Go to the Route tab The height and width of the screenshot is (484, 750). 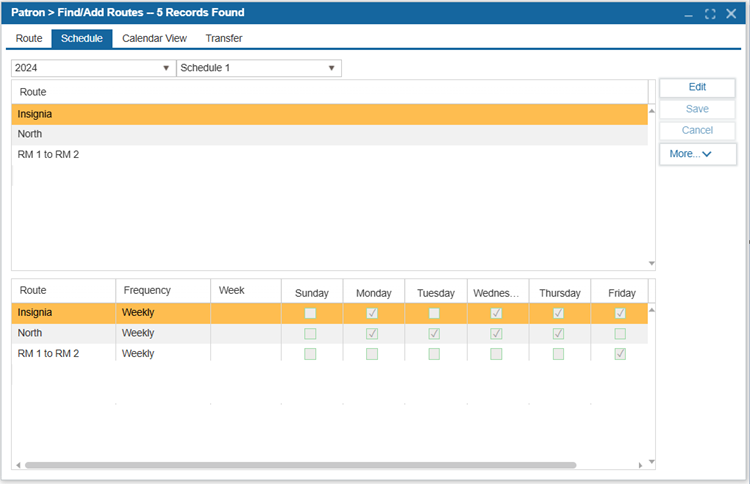(x=29, y=38)
